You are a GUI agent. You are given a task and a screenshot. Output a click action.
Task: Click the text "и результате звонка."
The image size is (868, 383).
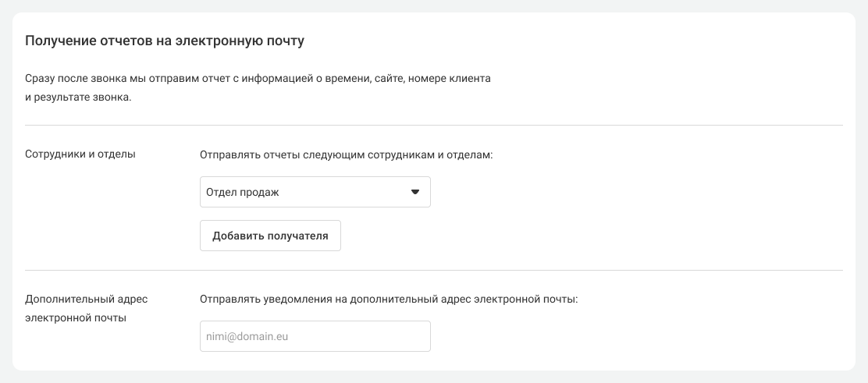(78, 98)
